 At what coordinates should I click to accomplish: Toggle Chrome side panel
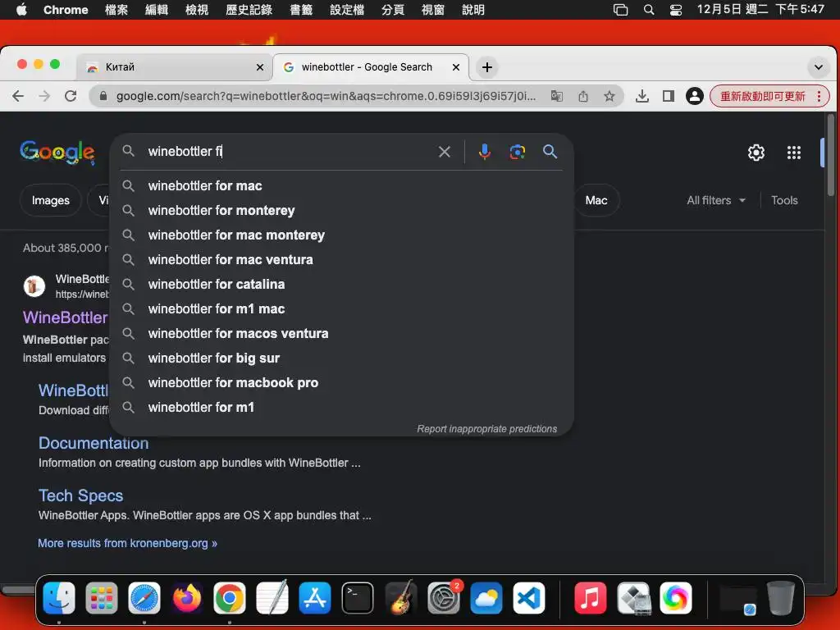pos(668,96)
